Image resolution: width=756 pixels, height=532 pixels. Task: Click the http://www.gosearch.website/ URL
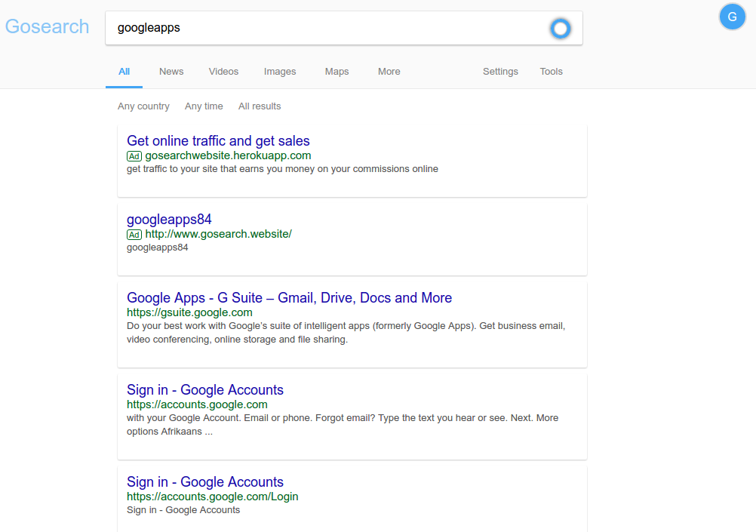218,234
